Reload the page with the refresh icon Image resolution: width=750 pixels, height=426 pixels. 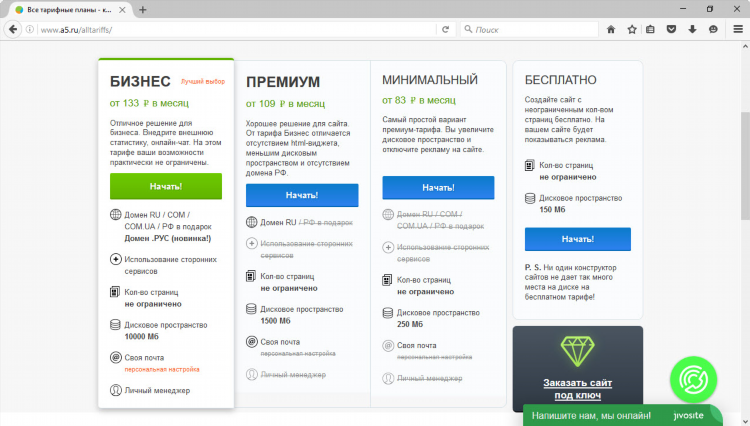coord(445,30)
